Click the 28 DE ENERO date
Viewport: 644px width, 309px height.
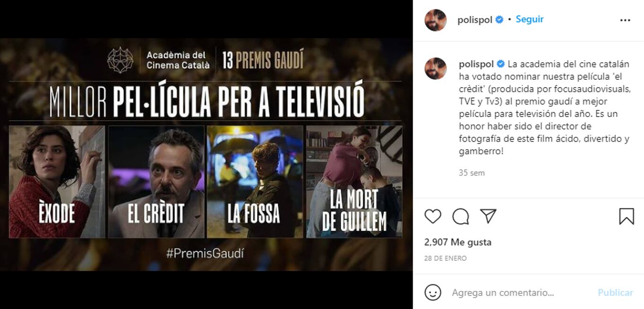[x=446, y=258]
